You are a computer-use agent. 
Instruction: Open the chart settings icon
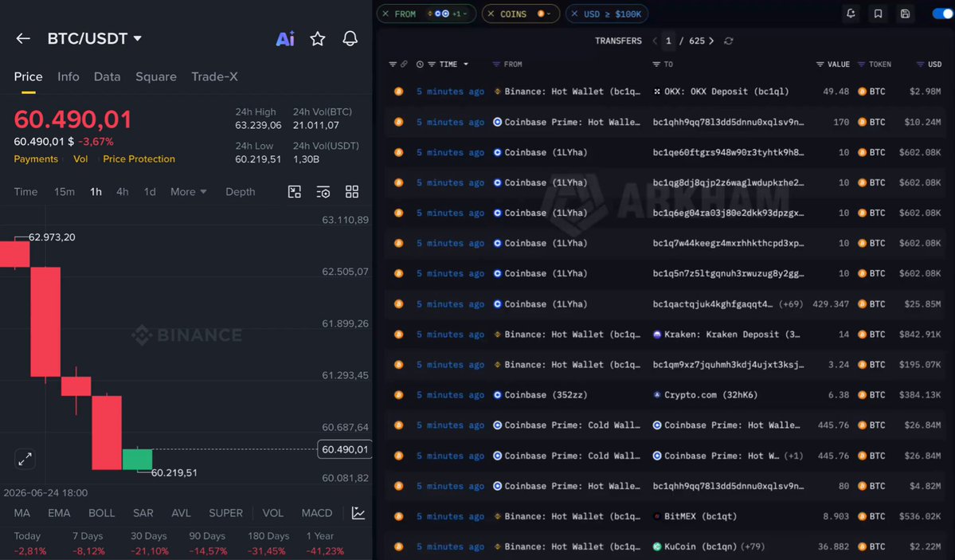tap(323, 192)
